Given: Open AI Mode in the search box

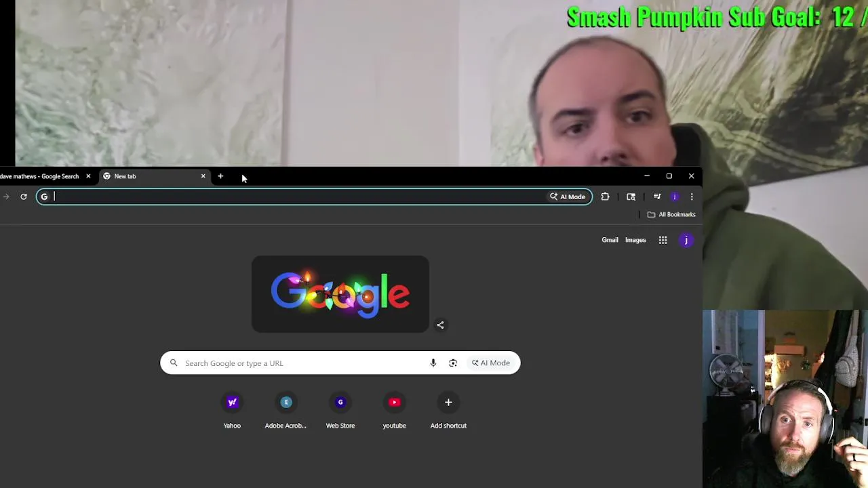Looking at the screenshot, I should (491, 363).
